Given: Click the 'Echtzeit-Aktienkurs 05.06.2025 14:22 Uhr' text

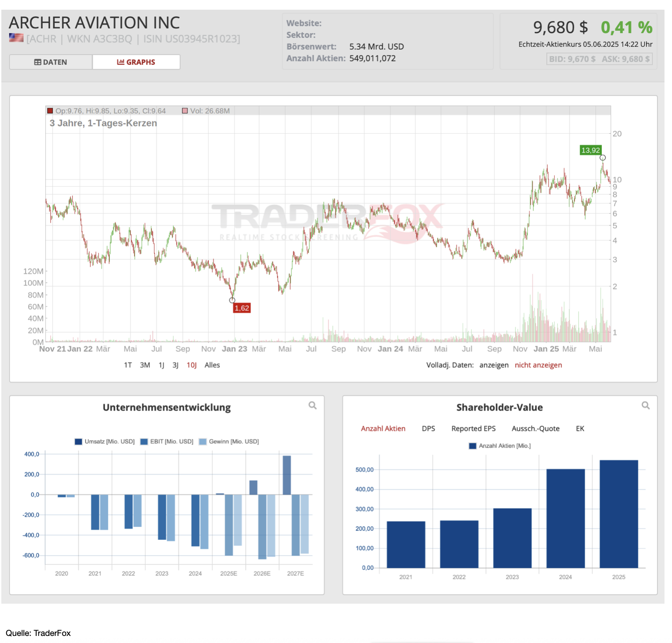Looking at the screenshot, I should (x=585, y=44).
